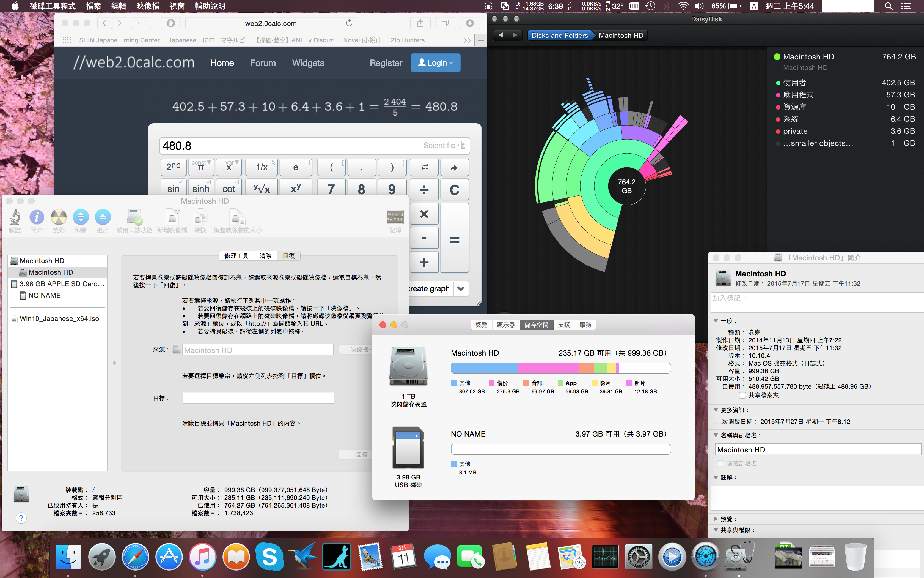The width and height of the screenshot is (924, 578).
Task: Open the 檔案 menu in the menu bar
Action: [94, 6]
